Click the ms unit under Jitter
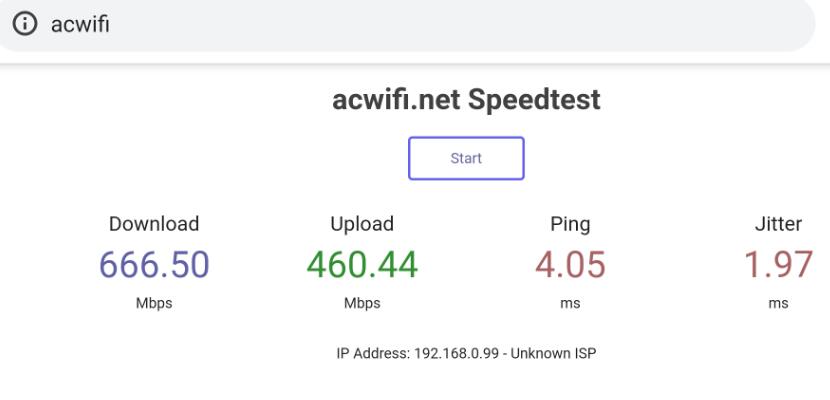 coord(778,304)
